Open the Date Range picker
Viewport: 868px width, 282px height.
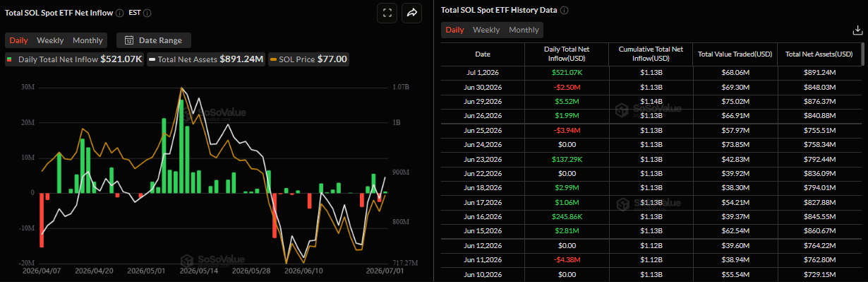154,40
